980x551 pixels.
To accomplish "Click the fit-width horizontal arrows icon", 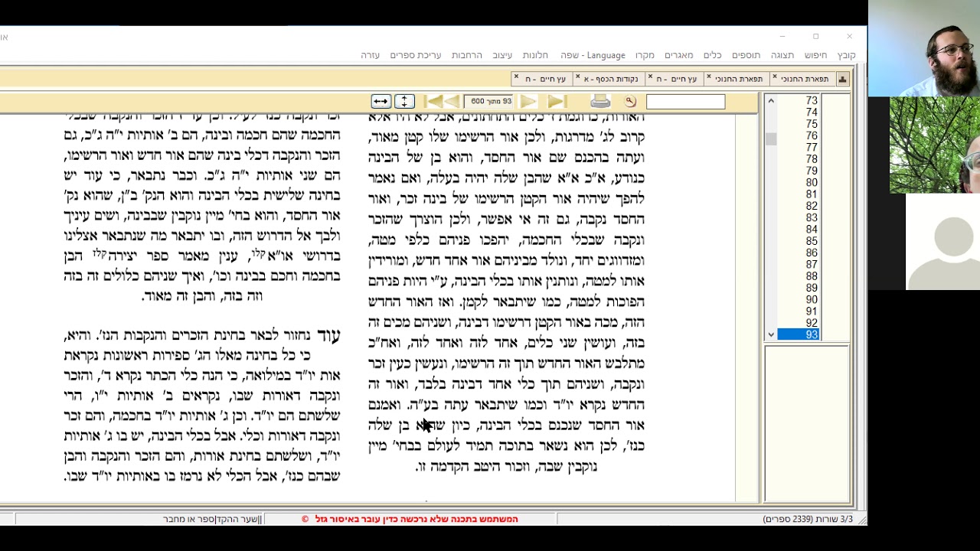I will coord(381,101).
